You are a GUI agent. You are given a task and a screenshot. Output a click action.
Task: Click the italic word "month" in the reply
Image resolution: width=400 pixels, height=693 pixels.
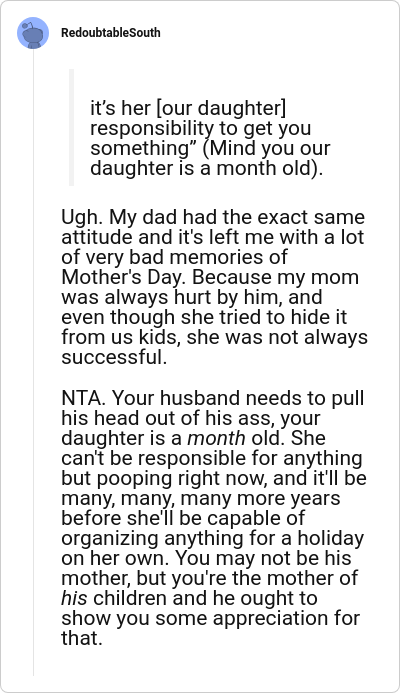coord(217,438)
